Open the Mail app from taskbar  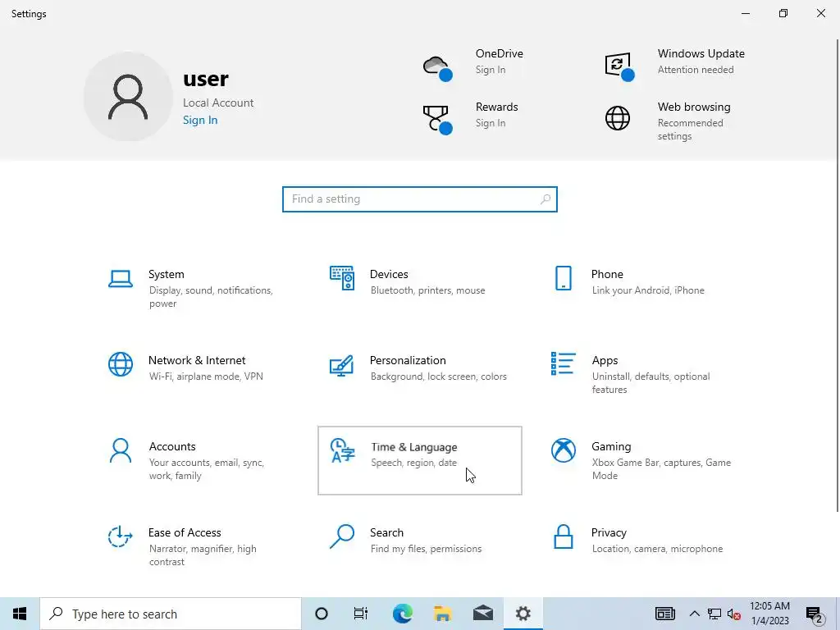[x=482, y=614]
